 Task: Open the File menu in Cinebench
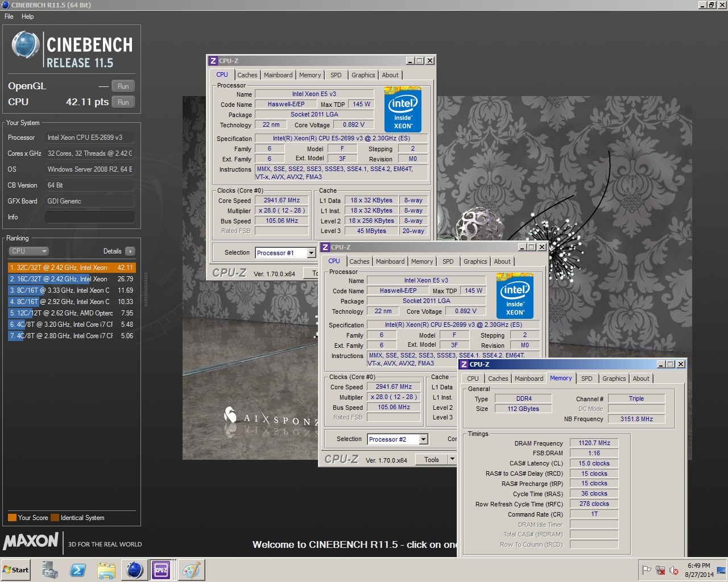[x=9, y=16]
